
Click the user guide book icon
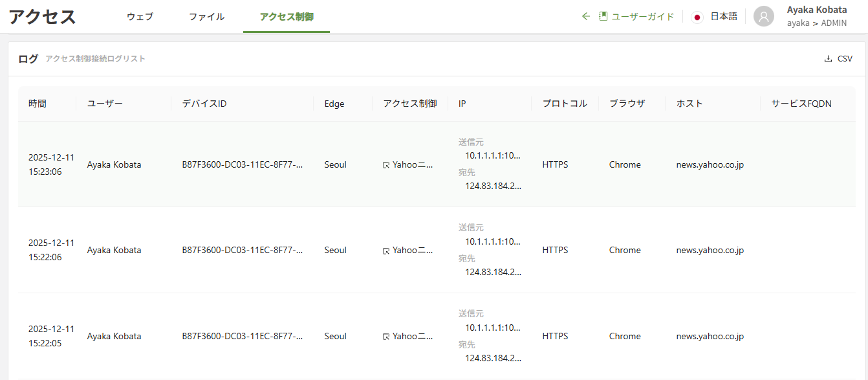click(603, 17)
